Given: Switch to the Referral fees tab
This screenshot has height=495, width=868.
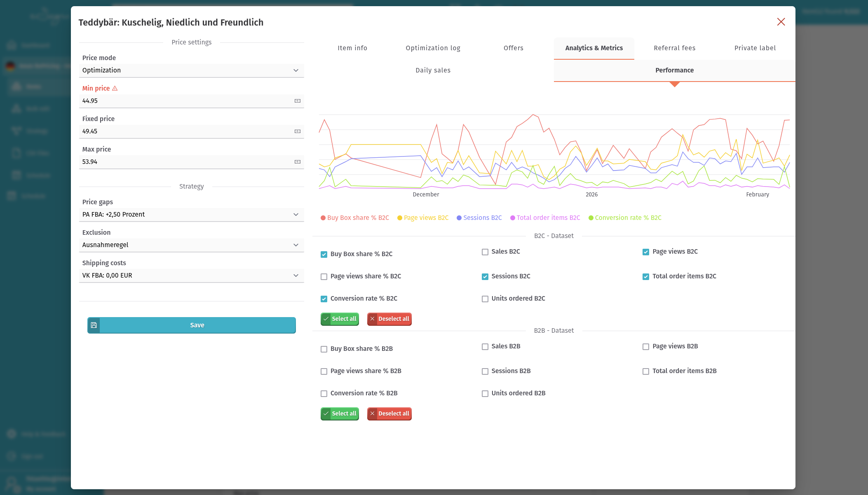Looking at the screenshot, I should (674, 48).
